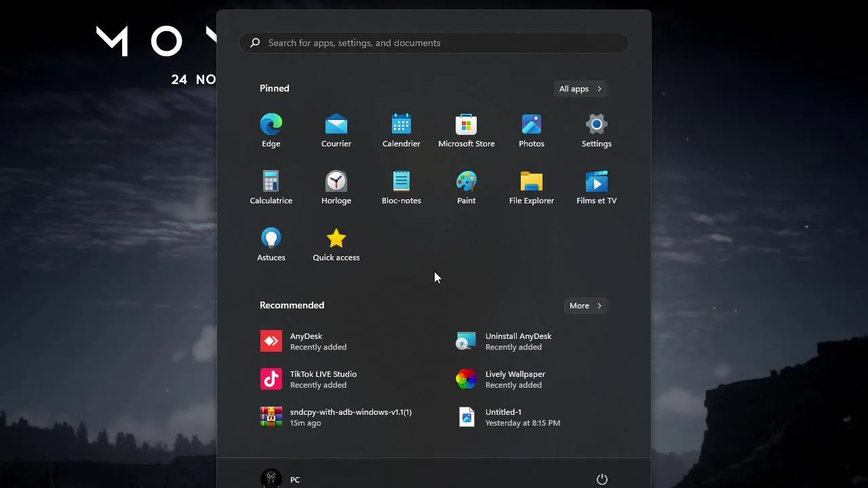Click the "Untitled-1" file name
868x488 pixels.
504,412
